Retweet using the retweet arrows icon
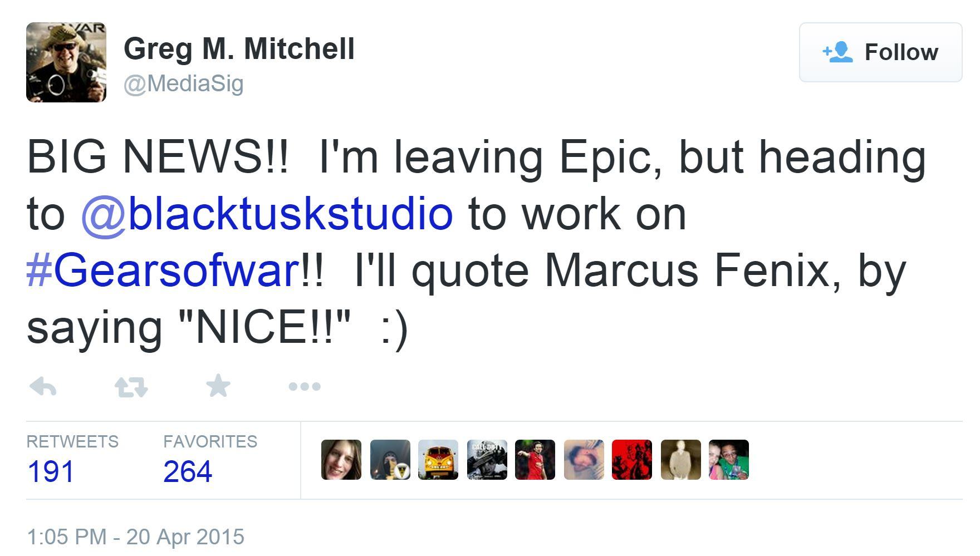980x556 pixels. click(x=131, y=386)
